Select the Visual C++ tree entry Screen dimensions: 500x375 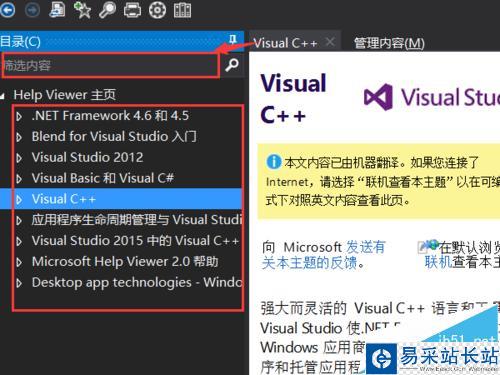[x=64, y=199]
